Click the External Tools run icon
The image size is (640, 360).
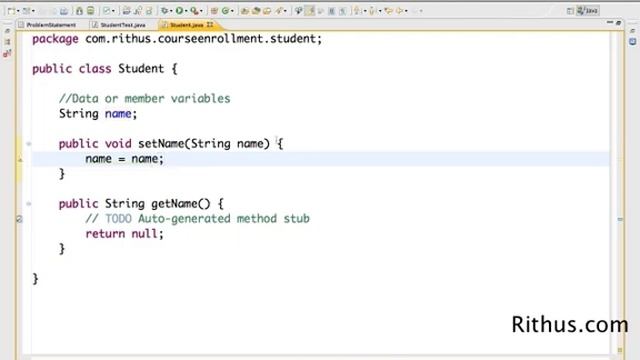pos(194,11)
